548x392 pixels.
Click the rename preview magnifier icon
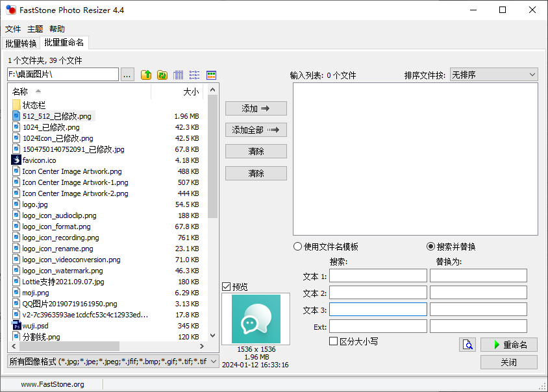click(x=467, y=345)
